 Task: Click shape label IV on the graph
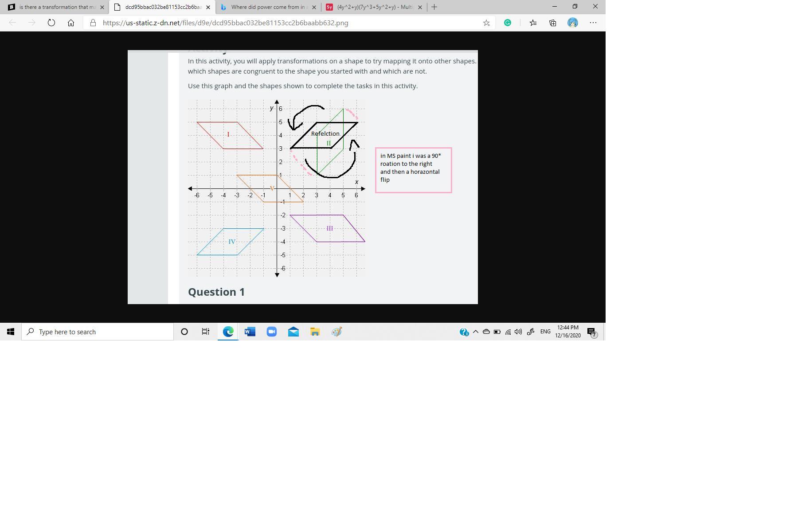tap(232, 242)
